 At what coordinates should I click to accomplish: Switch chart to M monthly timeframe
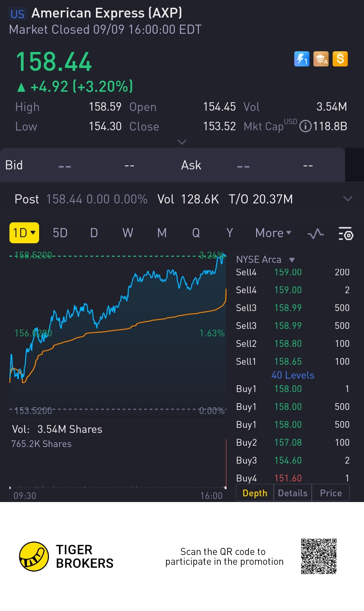point(162,233)
